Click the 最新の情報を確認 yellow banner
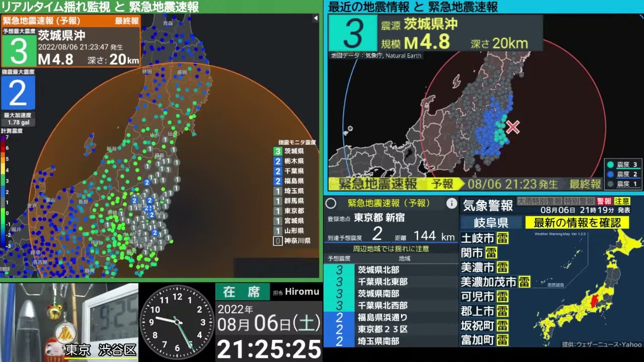The image size is (644, 362). click(x=577, y=222)
